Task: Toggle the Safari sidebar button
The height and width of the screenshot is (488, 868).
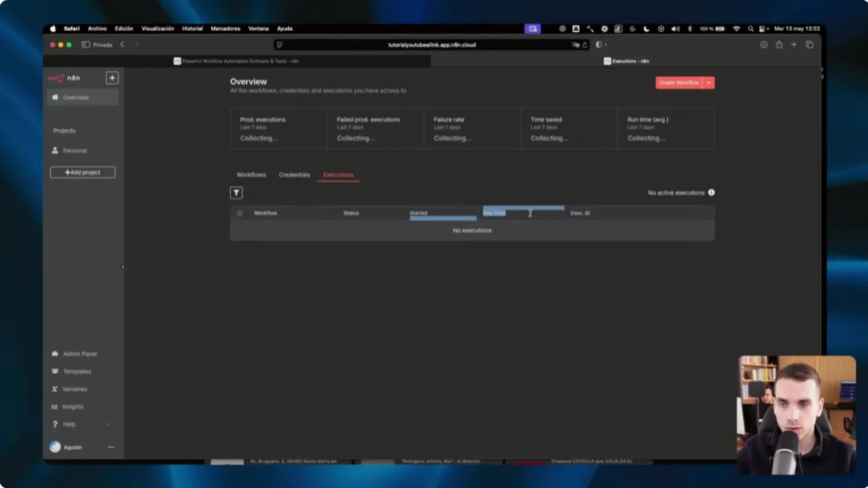Action: 85,45
